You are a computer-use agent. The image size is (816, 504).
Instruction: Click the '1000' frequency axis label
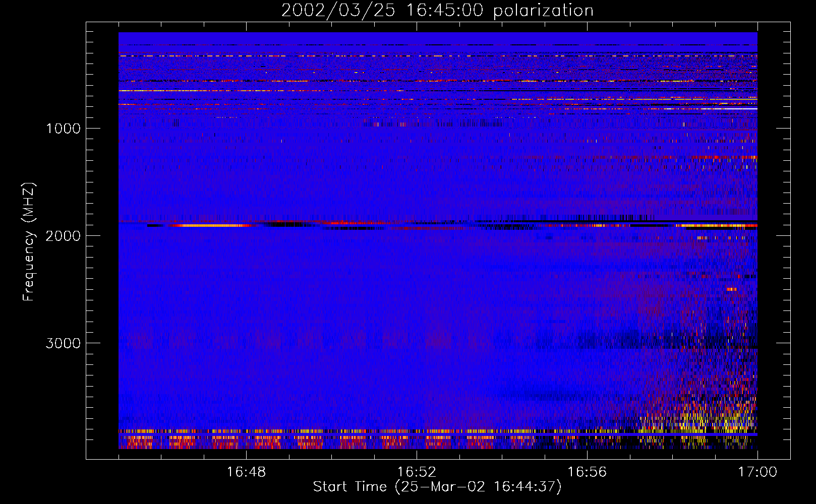(63, 129)
